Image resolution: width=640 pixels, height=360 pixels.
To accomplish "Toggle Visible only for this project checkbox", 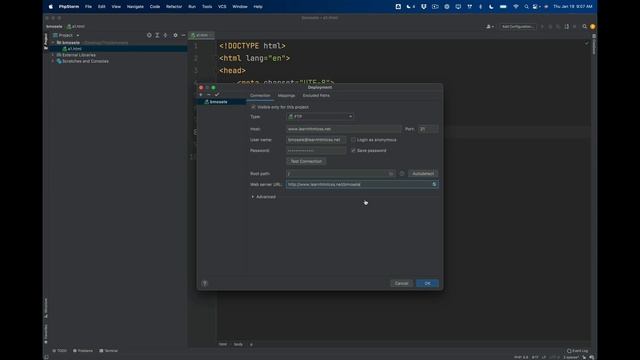I will point(253,107).
